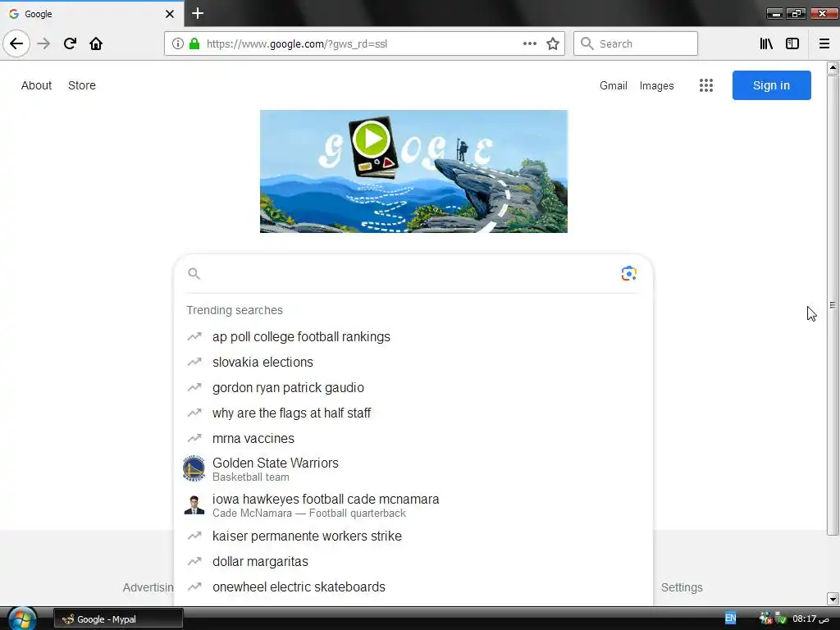Open the Settings footer link
The height and width of the screenshot is (630, 840).
pyautogui.click(x=682, y=587)
